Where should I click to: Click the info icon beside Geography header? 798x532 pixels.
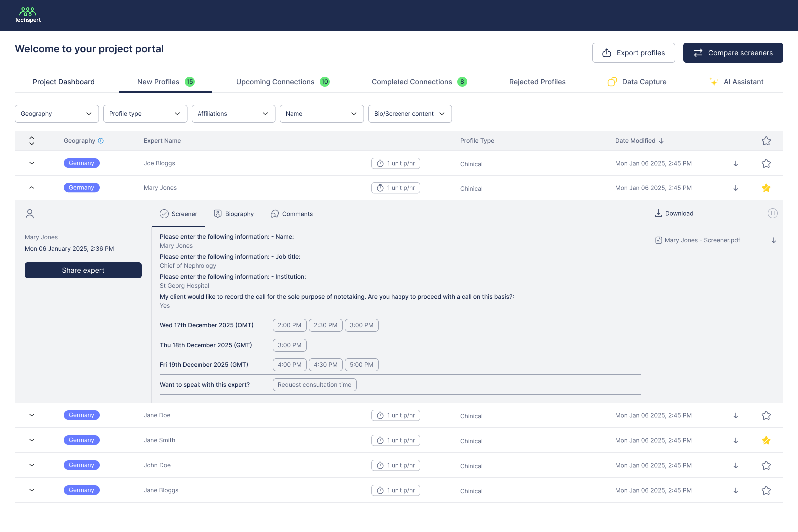click(101, 141)
